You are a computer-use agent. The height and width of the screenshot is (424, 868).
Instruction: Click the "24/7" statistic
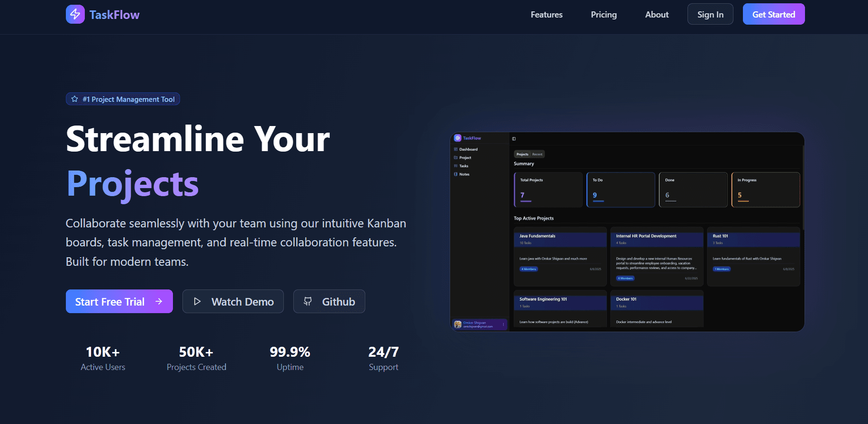click(383, 352)
